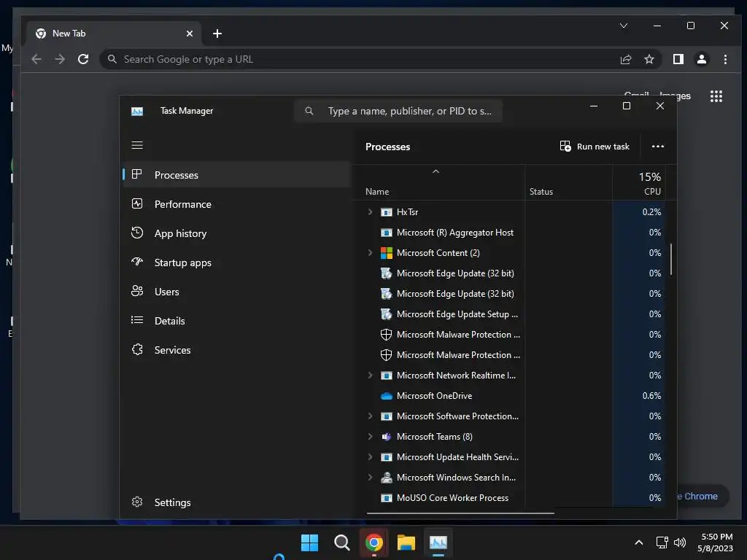Image resolution: width=747 pixels, height=560 pixels.
Task: Open Chrome three-dot menu
Action: click(725, 59)
